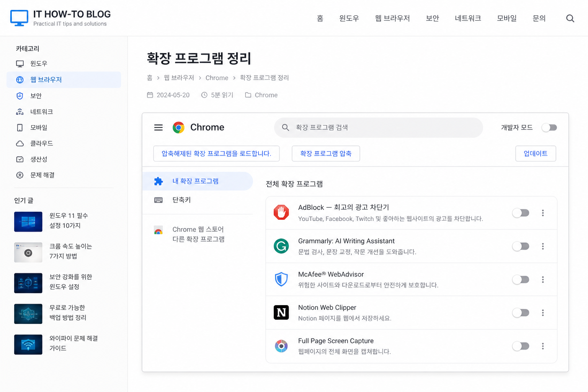Click the Chrome category tag under title
Screen dimensions: 588x392
coord(261,95)
